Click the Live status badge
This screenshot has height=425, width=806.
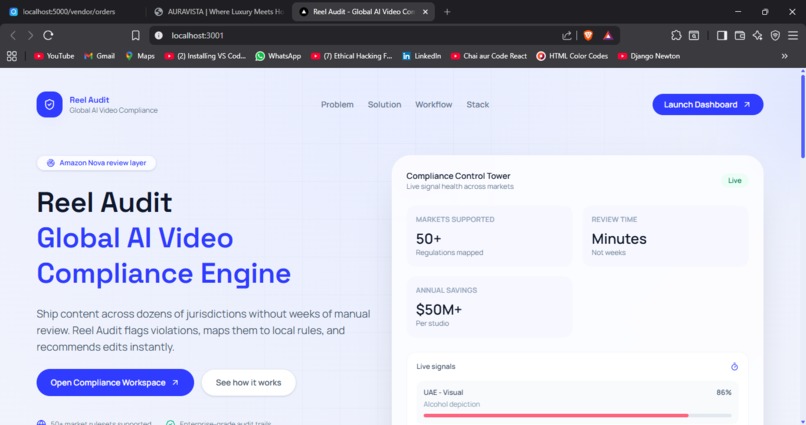(735, 180)
